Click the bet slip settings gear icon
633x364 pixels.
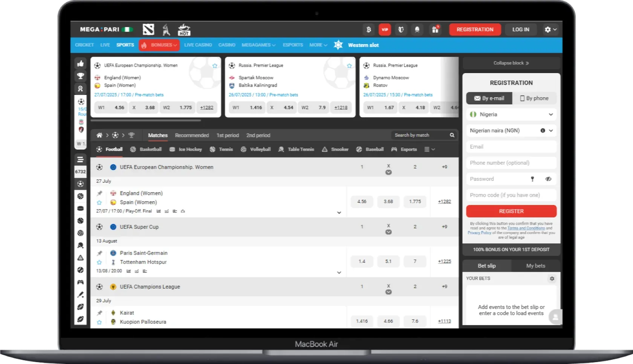[552, 278]
